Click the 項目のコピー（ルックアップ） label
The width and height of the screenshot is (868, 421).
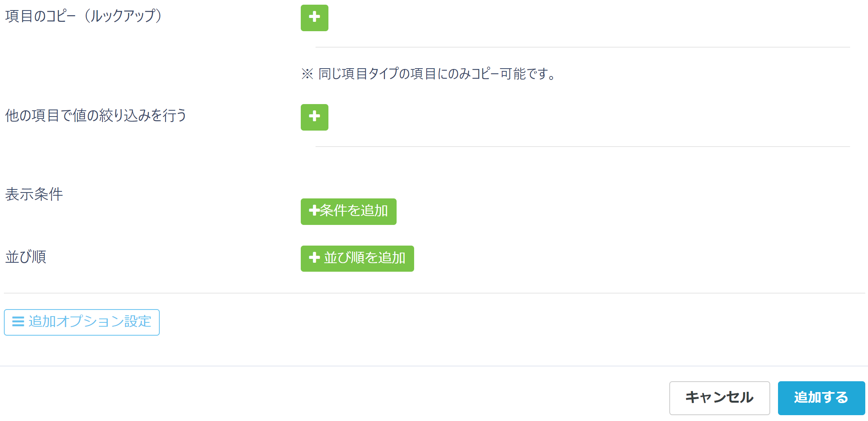click(83, 16)
